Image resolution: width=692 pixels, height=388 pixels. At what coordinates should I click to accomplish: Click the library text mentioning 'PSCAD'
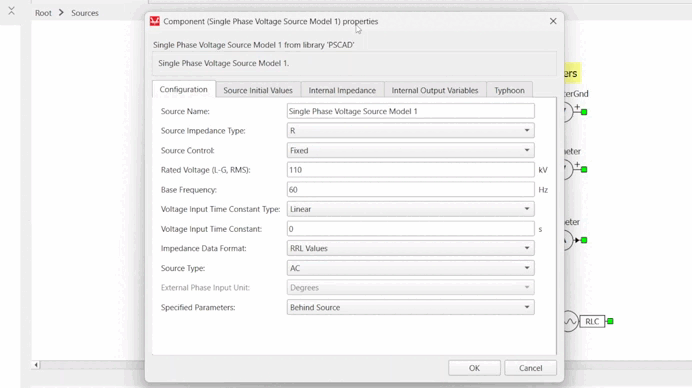(x=254, y=45)
